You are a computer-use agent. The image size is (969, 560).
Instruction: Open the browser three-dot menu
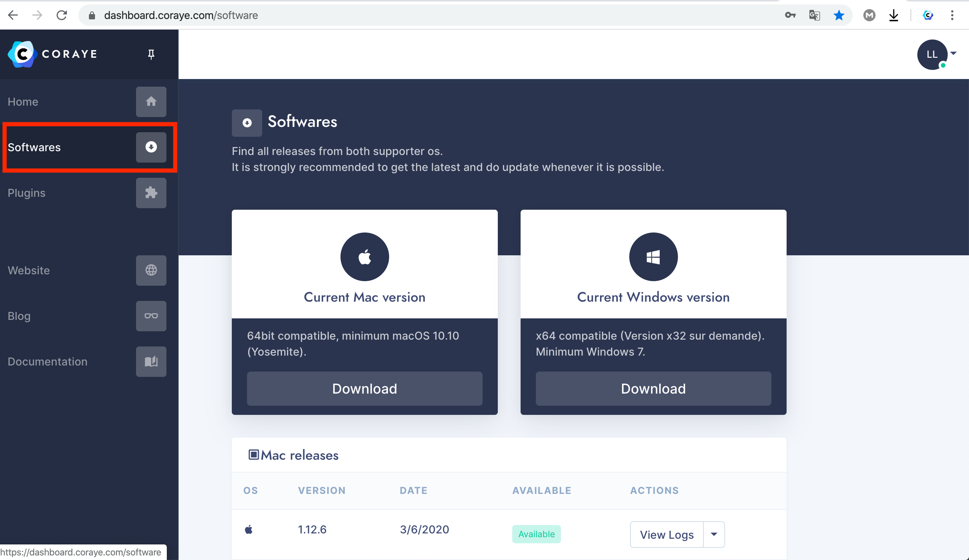(x=952, y=15)
